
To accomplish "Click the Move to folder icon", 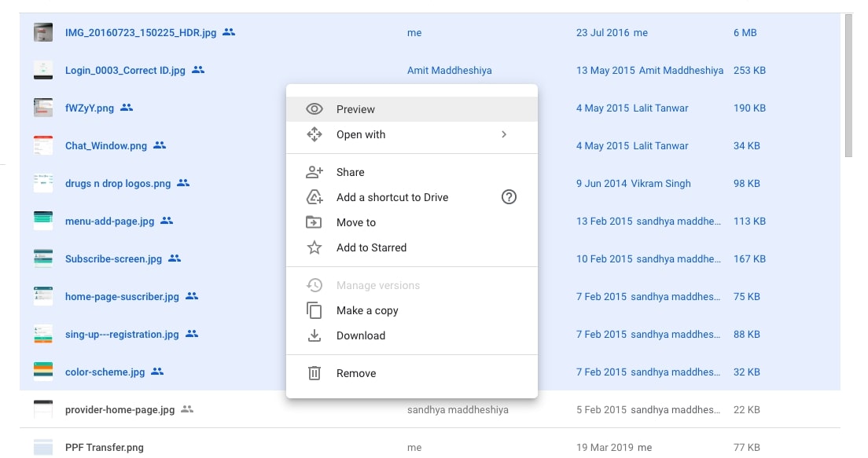I will [x=314, y=222].
